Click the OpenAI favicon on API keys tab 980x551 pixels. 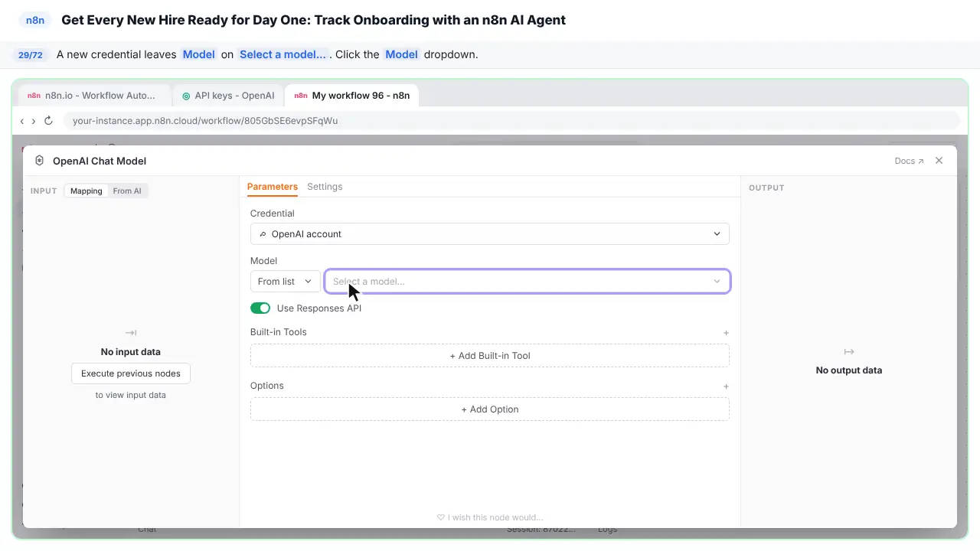[186, 96]
